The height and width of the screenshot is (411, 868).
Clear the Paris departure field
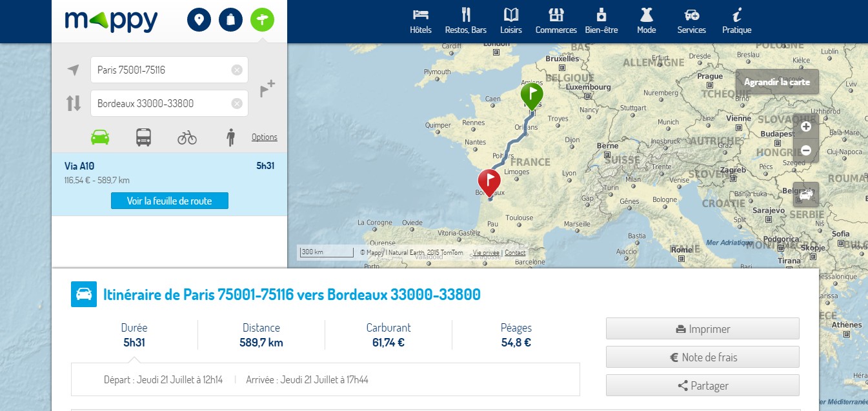pyautogui.click(x=237, y=70)
